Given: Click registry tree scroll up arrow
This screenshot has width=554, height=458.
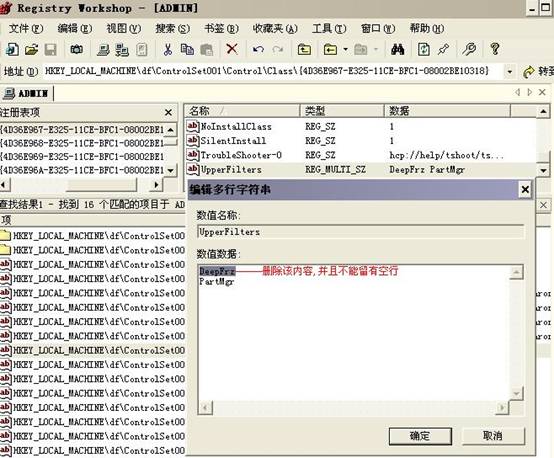Looking at the screenshot, I should coord(171,130).
